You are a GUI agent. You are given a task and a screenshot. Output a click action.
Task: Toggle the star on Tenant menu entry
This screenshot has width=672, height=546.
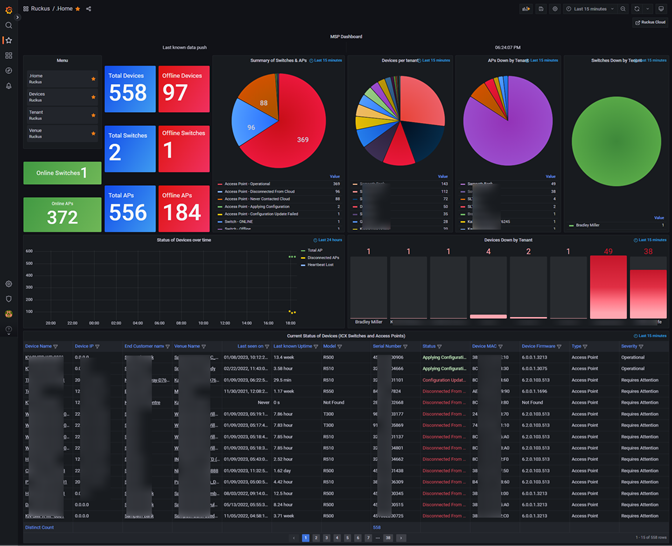93,115
